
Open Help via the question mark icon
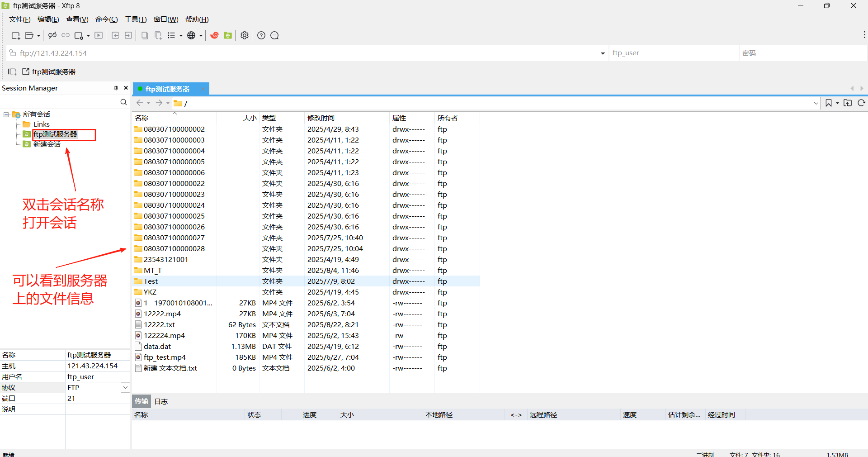click(x=261, y=35)
